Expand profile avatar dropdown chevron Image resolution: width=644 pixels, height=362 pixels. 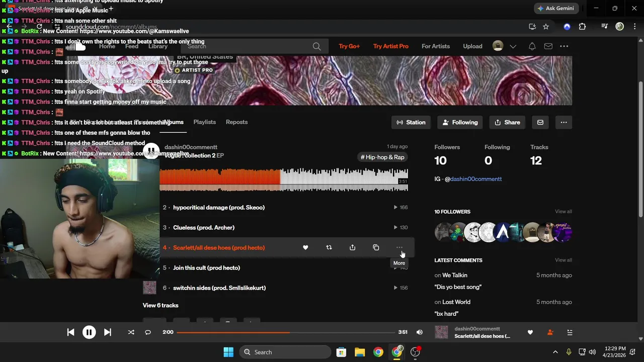[x=513, y=46]
